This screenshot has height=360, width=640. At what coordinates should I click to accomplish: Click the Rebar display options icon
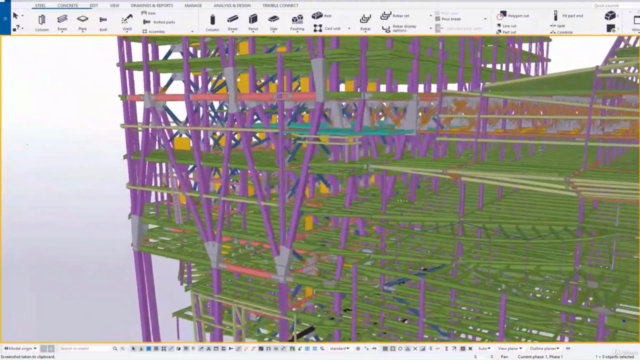[386, 29]
